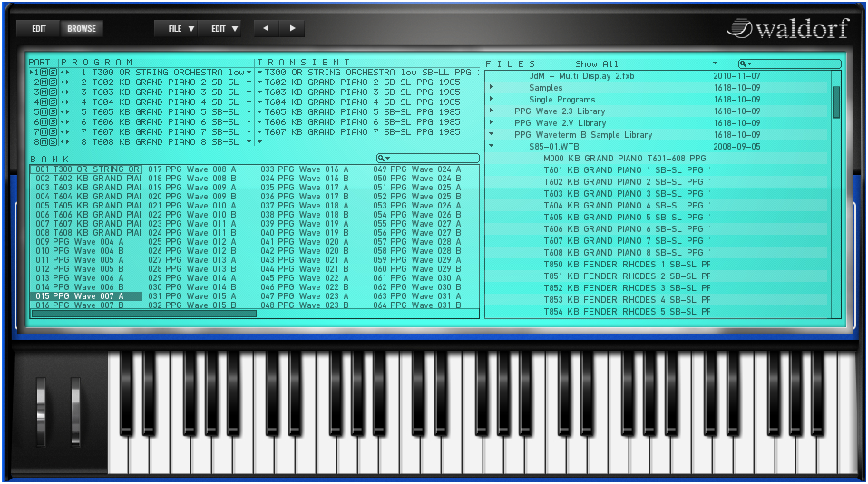The image size is (868, 484).
Task: Step part 5 program with its arrows
Action: 64,112
